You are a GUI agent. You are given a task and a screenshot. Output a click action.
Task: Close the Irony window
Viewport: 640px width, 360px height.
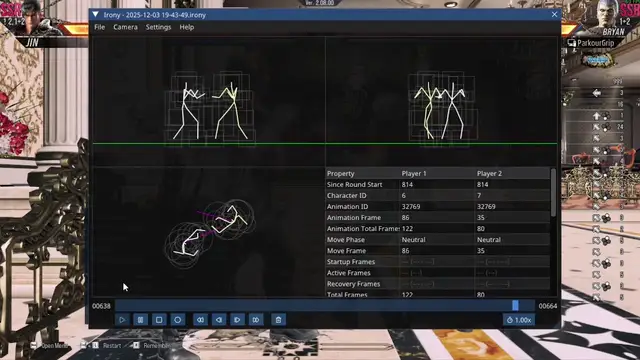[x=554, y=14]
